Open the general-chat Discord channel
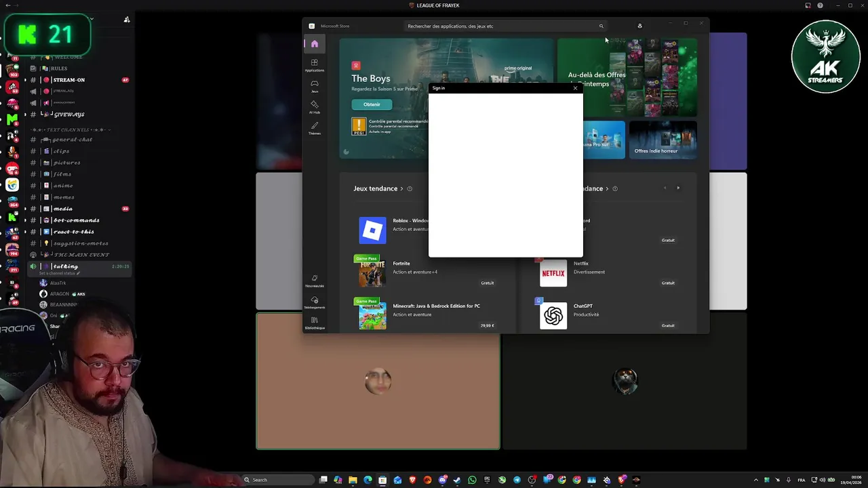868x488 pixels. (80, 140)
